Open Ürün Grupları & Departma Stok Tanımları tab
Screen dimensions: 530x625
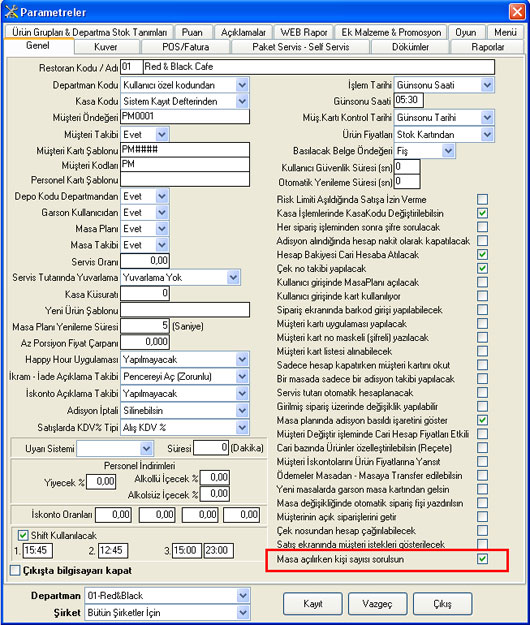(89, 32)
